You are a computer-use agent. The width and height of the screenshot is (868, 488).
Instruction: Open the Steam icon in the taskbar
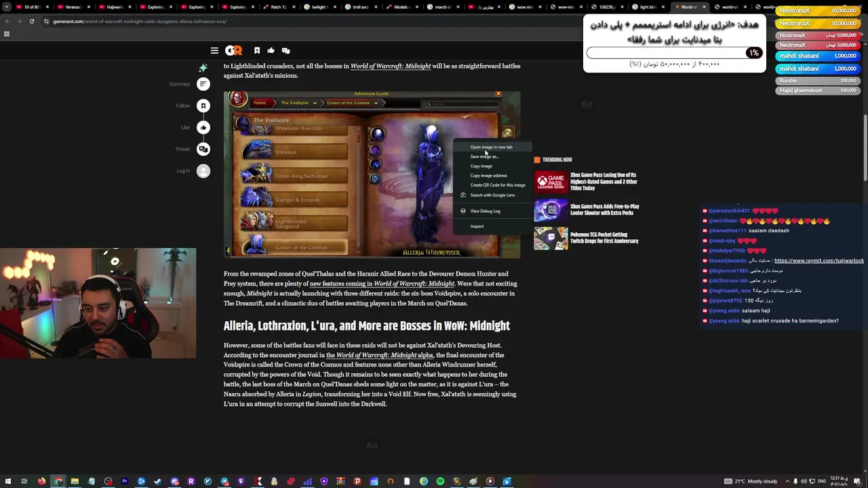pos(158,481)
